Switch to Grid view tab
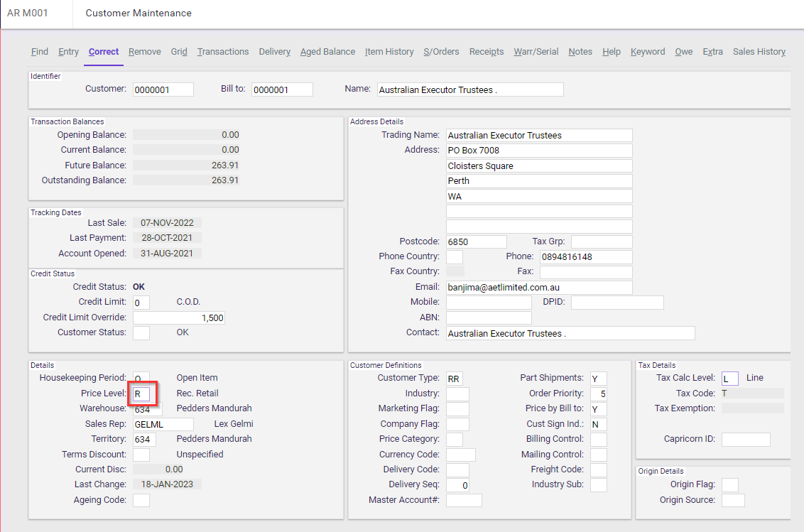This screenshot has height=532, width=804. pyautogui.click(x=179, y=52)
